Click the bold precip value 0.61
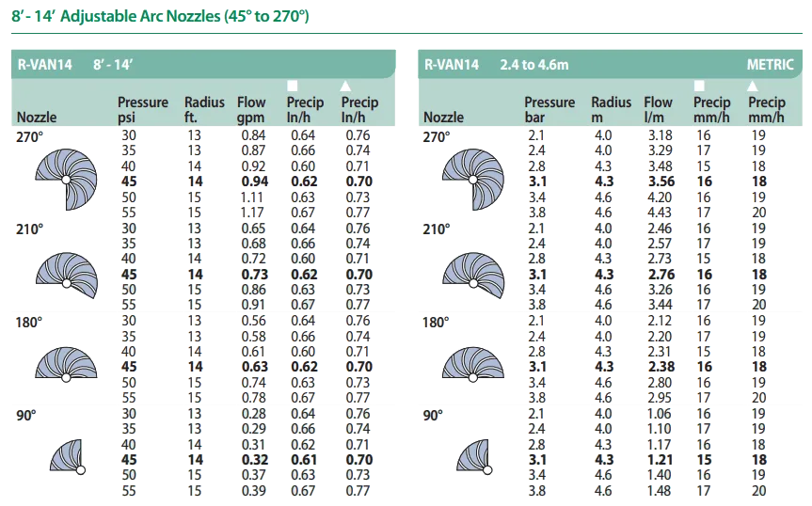Image resolution: width=812 pixels, height=506 pixels. [304, 460]
